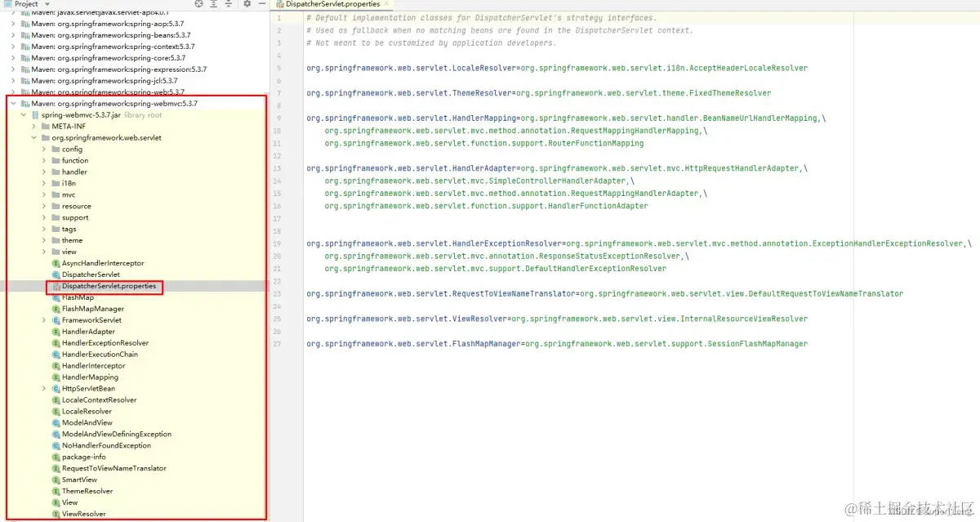Select the view folder in the tree
This screenshot has width=980, height=522.
pyautogui.click(x=134, y=252)
